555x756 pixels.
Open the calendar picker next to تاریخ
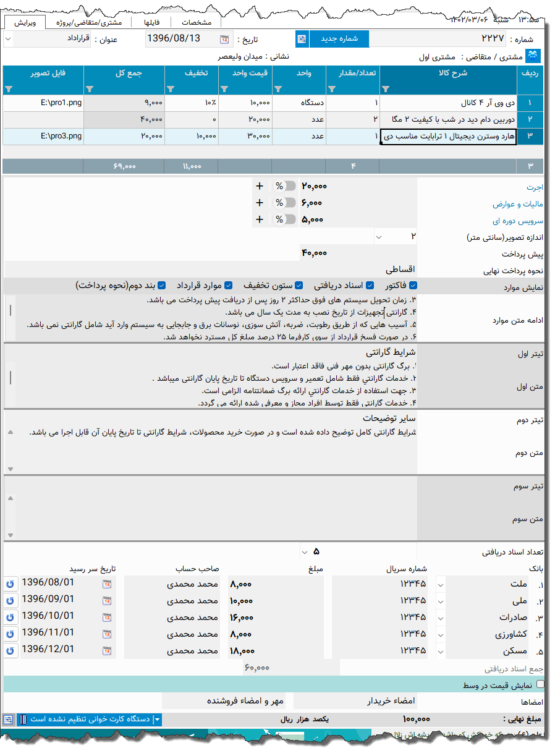pos(224,38)
